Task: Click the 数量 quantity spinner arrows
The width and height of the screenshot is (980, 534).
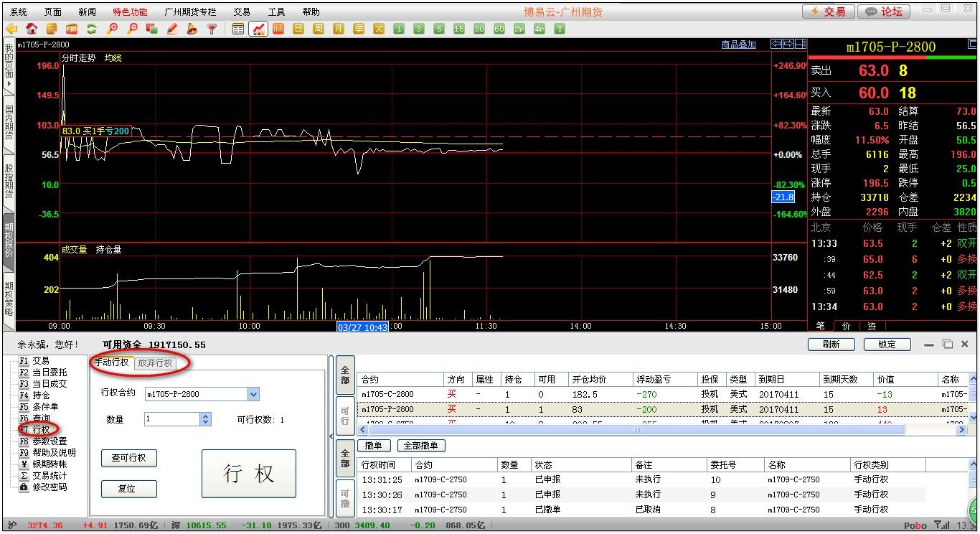Action: [206, 419]
